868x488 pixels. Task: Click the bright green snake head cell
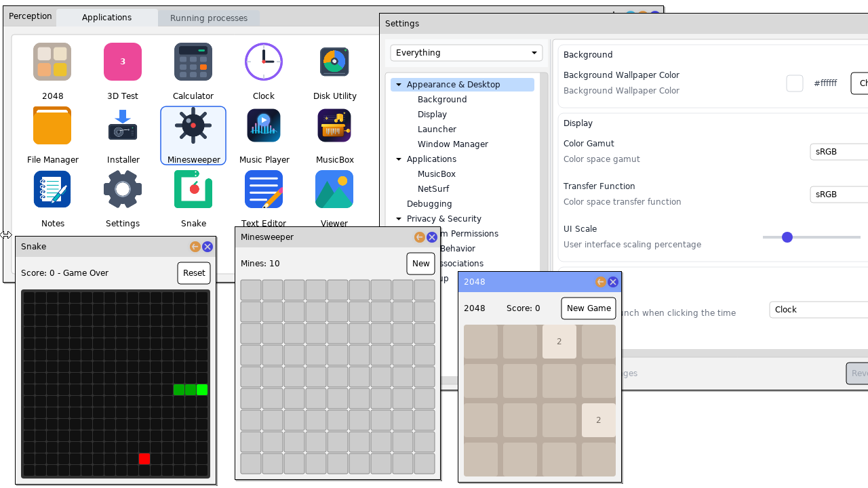(x=202, y=390)
